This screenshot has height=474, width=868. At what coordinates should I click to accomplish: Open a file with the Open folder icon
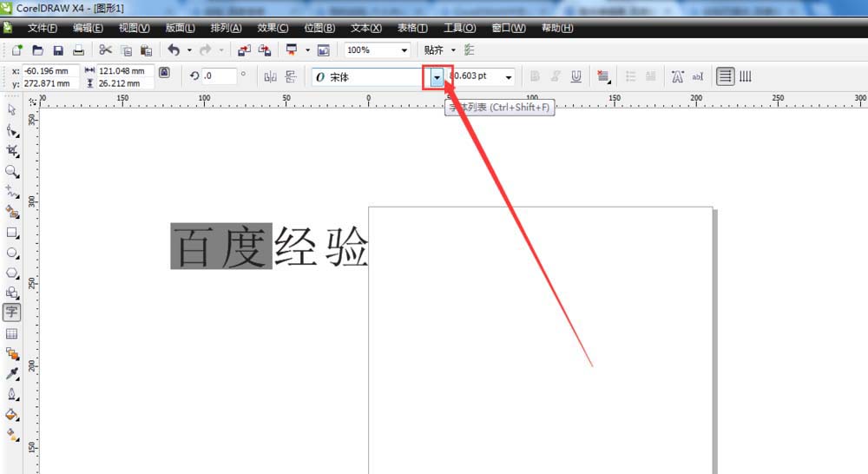coord(37,50)
